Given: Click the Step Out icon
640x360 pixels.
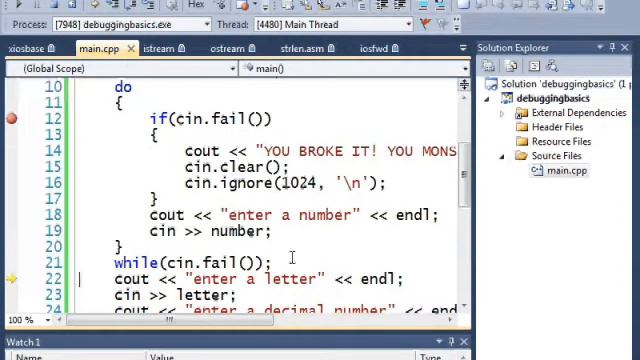Looking at the screenshot, I should click(x=149, y=4).
